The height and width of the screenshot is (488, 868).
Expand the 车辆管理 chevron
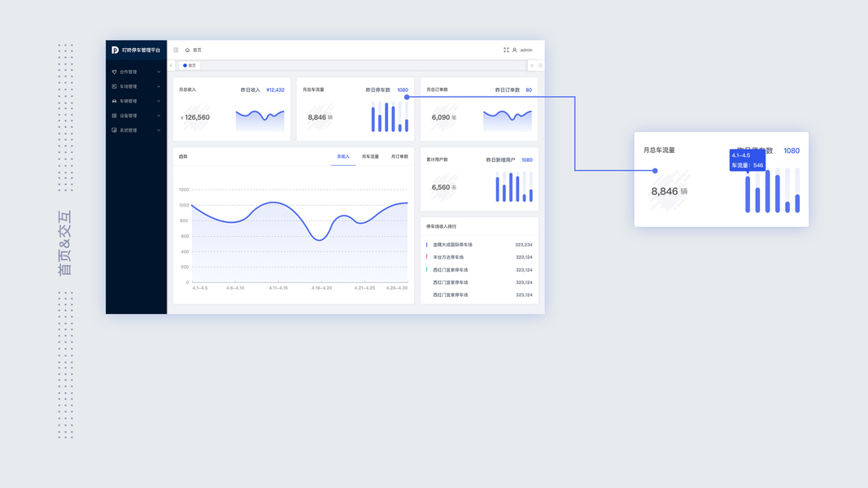tap(159, 101)
